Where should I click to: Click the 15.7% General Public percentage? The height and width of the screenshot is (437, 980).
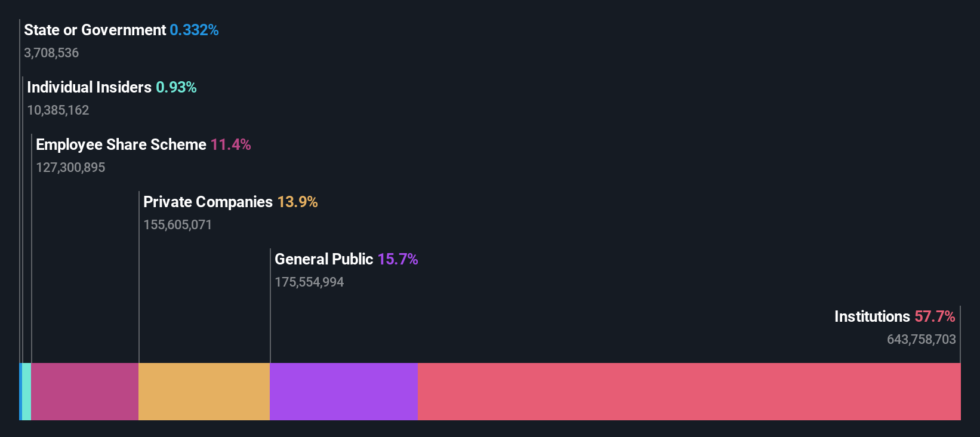tap(397, 259)
